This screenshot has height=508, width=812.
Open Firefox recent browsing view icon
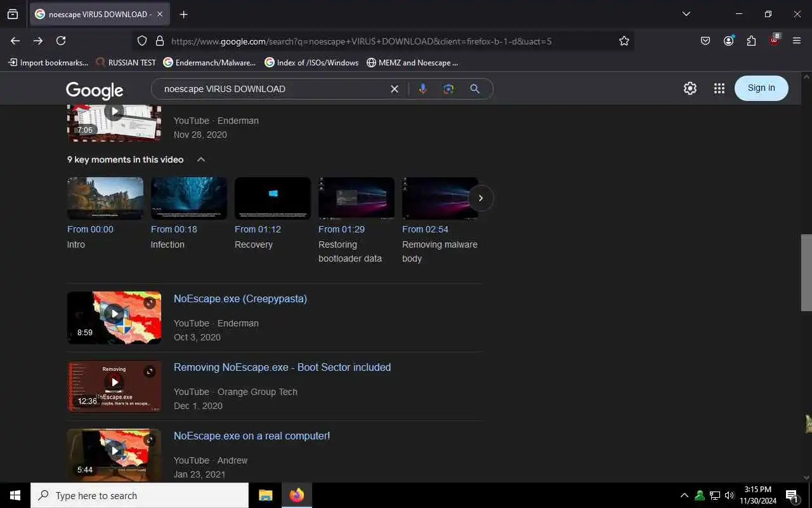[13, 14]
